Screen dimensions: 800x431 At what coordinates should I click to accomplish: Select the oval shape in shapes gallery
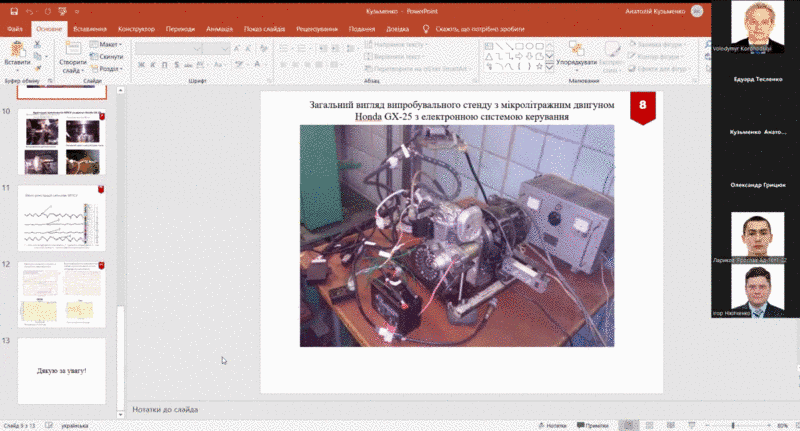point(529,46)
